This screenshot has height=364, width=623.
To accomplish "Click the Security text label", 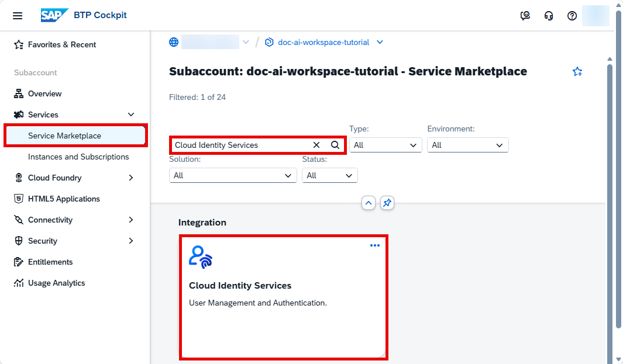I will pyautogui.click(x=43, y=241).
